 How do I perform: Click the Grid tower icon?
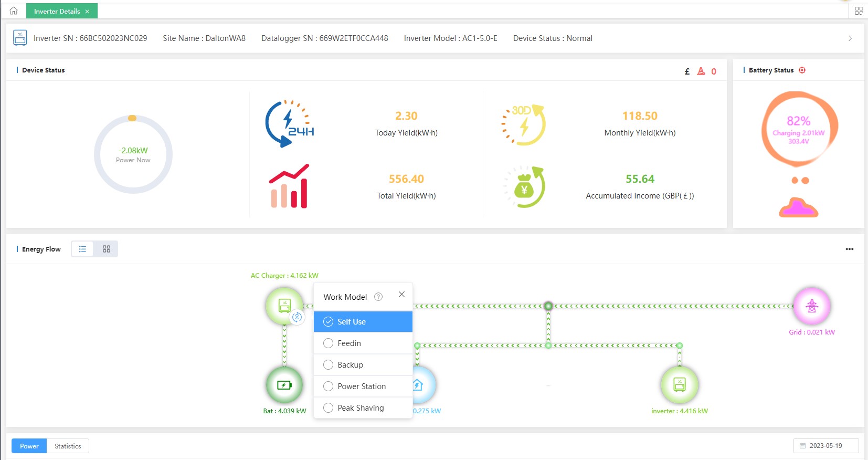(x=812, y=306)
